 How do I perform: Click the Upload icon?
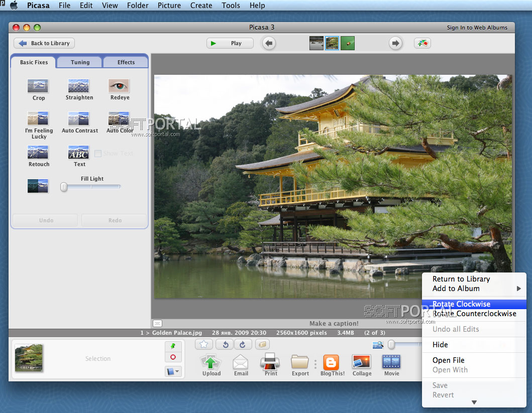coord(211,362)
